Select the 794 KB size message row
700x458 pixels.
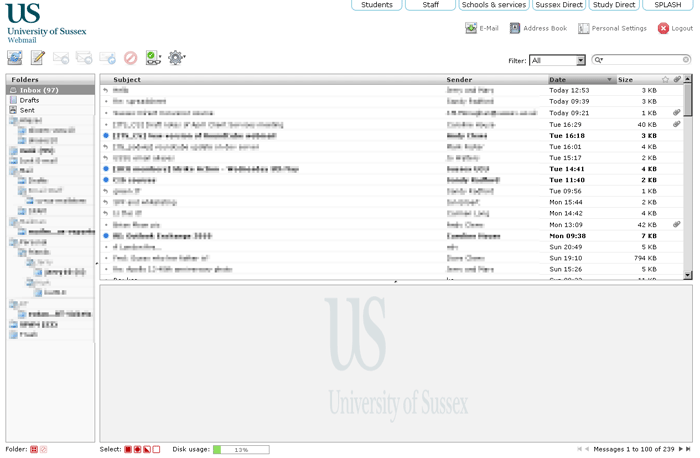[x=391, y=258]
